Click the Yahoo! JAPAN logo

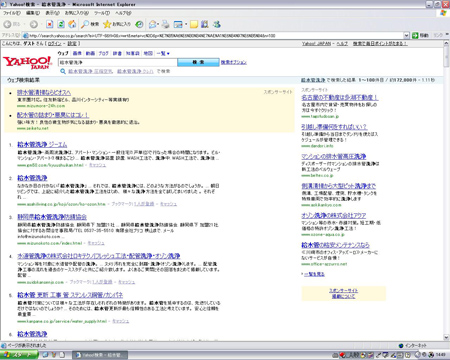(x=28, y=62)
